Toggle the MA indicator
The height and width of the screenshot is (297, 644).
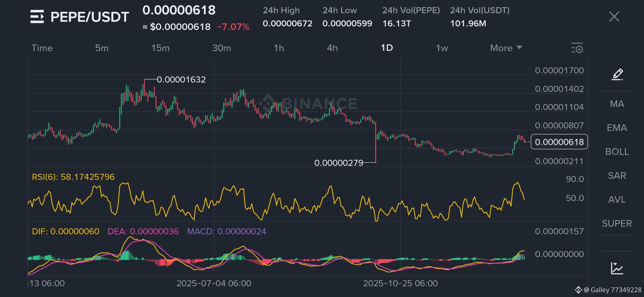click(x=617, y=104)
